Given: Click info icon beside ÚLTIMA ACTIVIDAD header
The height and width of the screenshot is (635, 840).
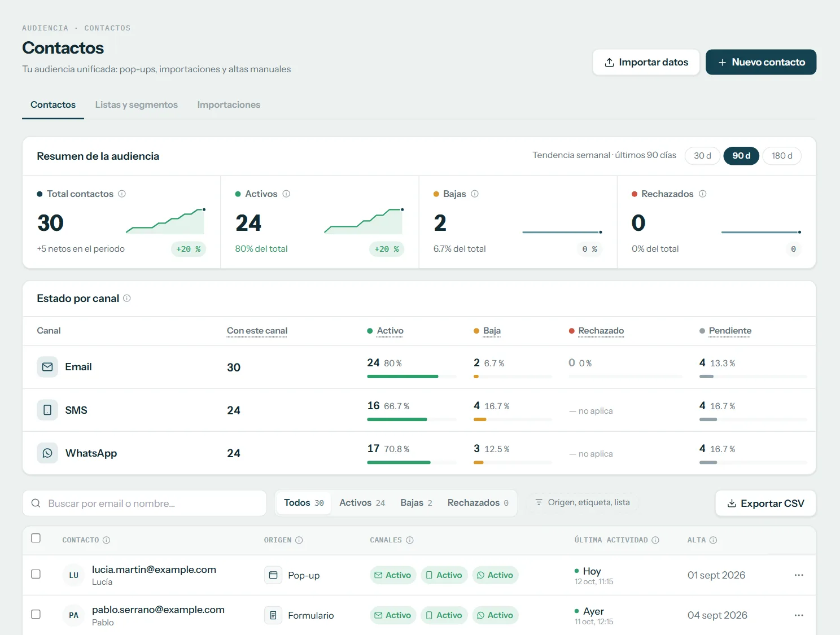Looking at the screenshot, I should pos(655,540).
